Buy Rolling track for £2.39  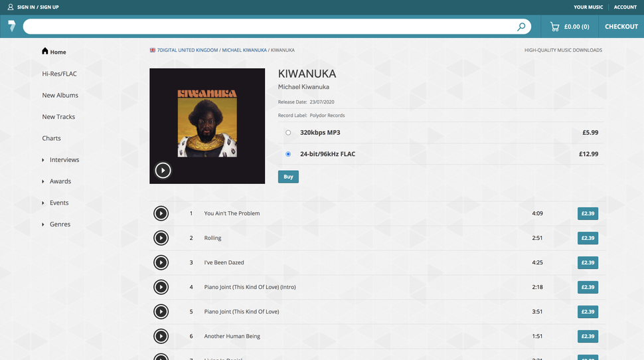click(588, 238)
